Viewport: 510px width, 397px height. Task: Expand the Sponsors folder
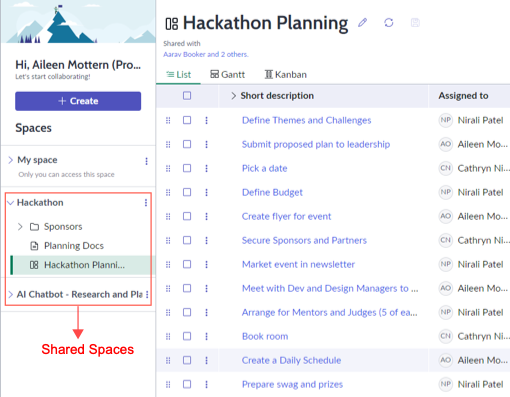[20, 227]
